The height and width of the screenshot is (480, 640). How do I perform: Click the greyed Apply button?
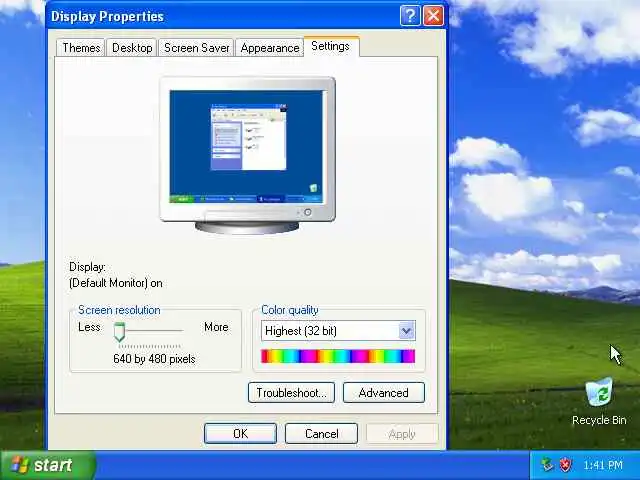[402, 433]
